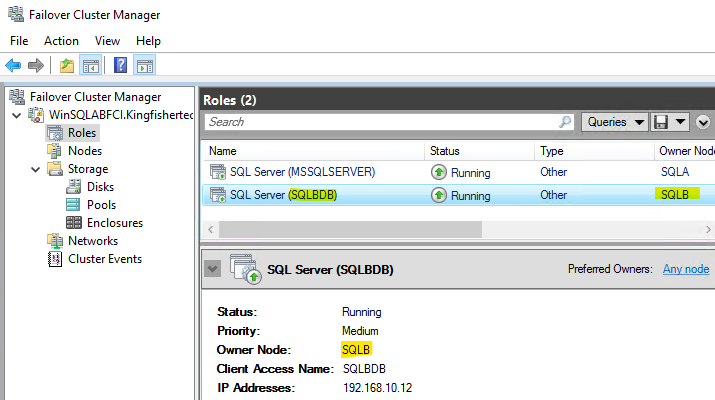Click Running status icon for MSSQLSERVER role
The image size is (715, 400).
[x=439, y=172]
